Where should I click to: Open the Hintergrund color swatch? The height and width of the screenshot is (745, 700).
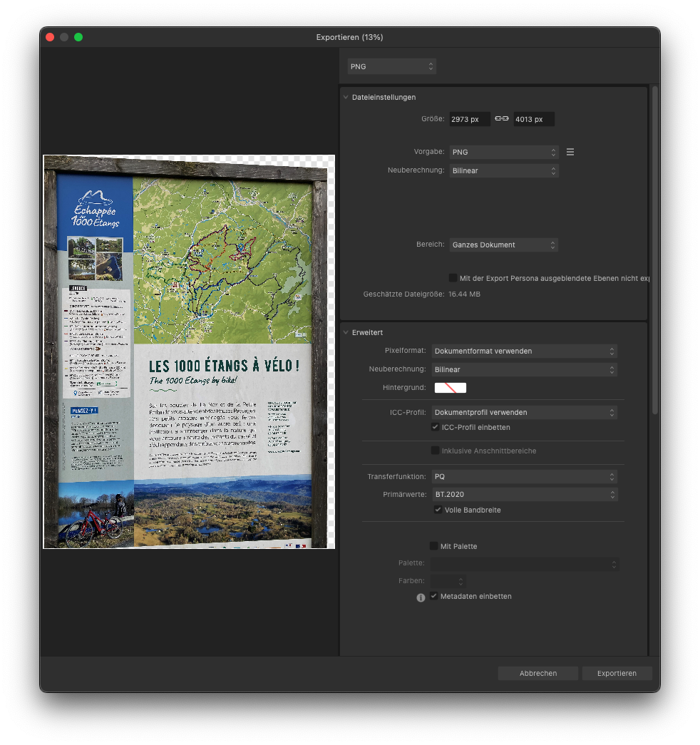click(x=451, y=387)
